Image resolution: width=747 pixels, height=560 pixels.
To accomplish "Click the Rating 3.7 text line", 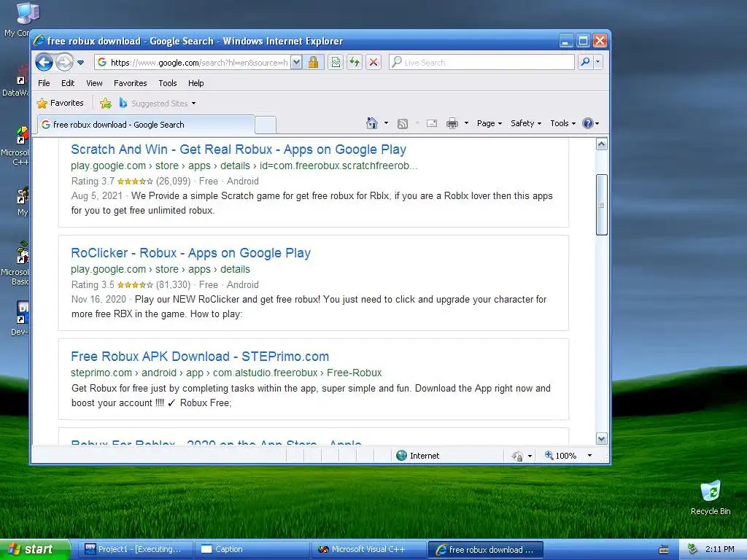I will [165, 181].
